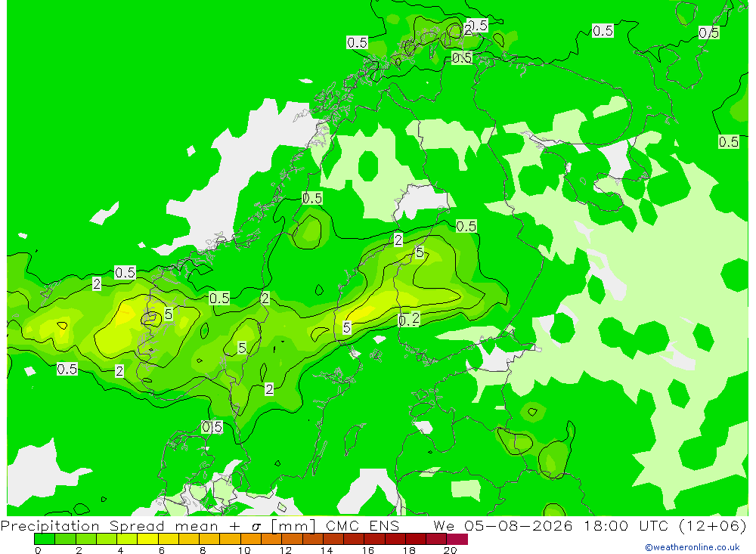Select the word "mean" in the title

[196, 526]
